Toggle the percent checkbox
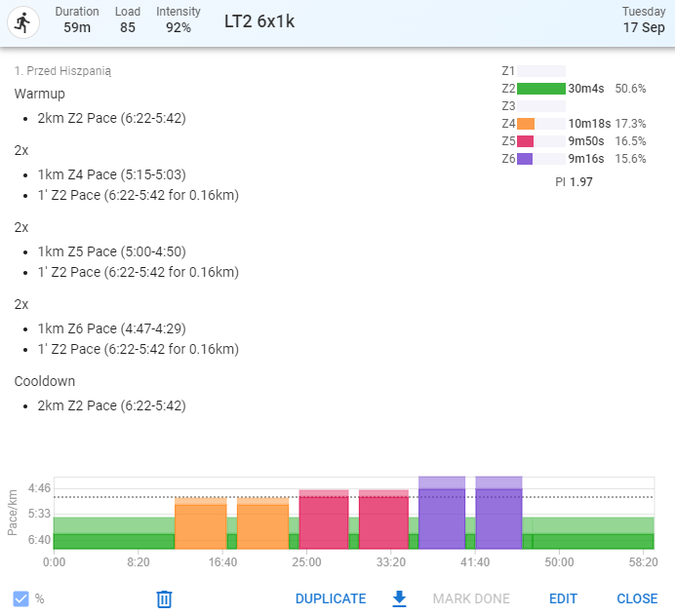 click(20, 598)
